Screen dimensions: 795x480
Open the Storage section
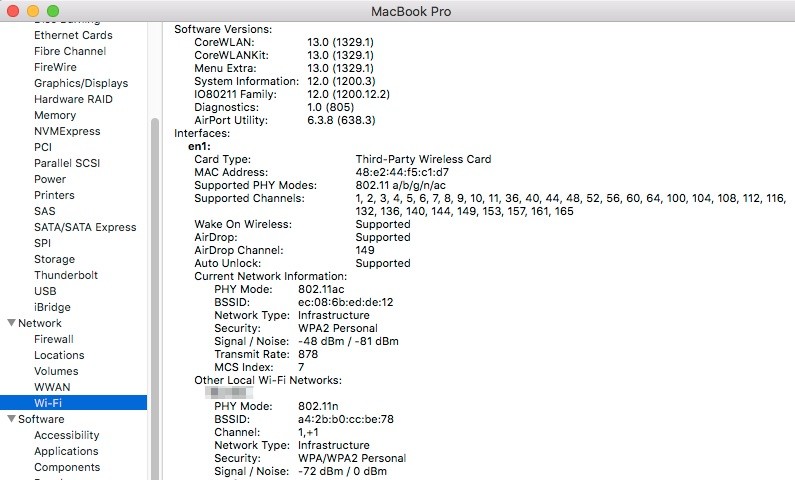point(54,259)
